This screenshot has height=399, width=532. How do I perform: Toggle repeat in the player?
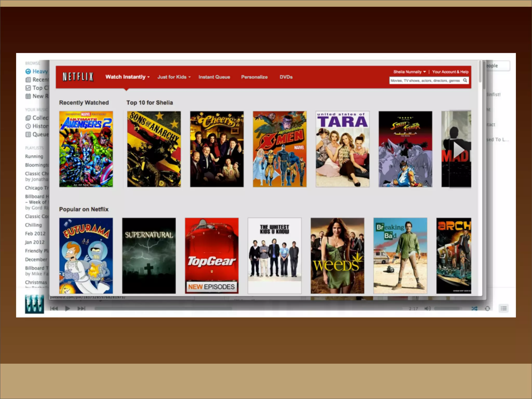click(x=487, y=308)
